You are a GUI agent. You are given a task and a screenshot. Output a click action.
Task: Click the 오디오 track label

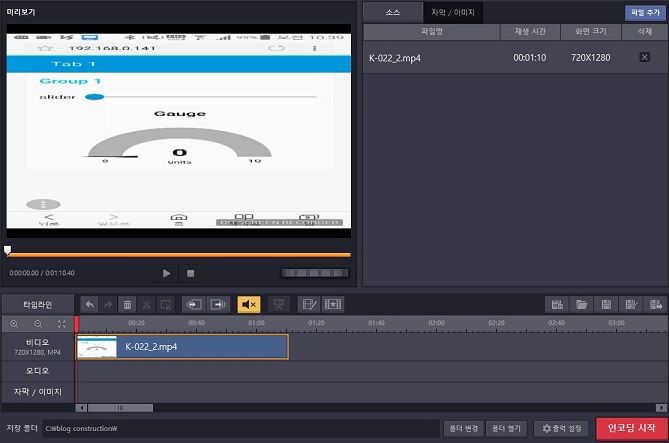(x=38, y=371)
